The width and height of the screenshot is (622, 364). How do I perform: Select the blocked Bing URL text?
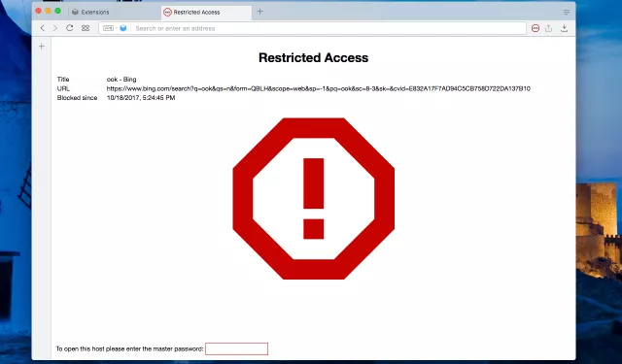318,88
